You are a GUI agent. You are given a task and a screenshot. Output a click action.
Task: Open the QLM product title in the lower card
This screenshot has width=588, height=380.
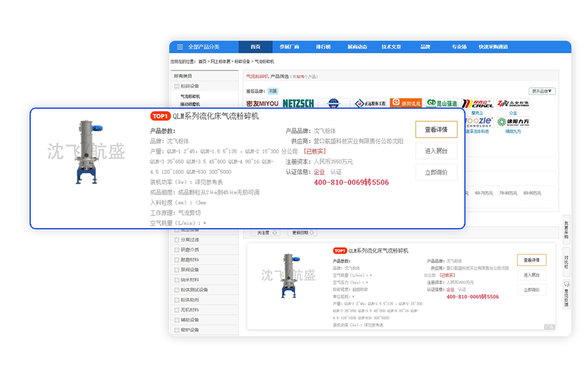tap(379, 251)
